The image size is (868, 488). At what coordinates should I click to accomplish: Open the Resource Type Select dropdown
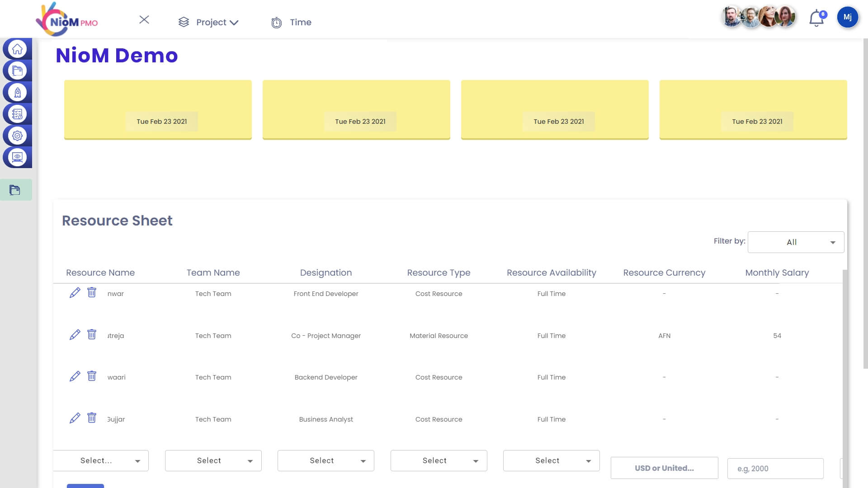(439, 460)
